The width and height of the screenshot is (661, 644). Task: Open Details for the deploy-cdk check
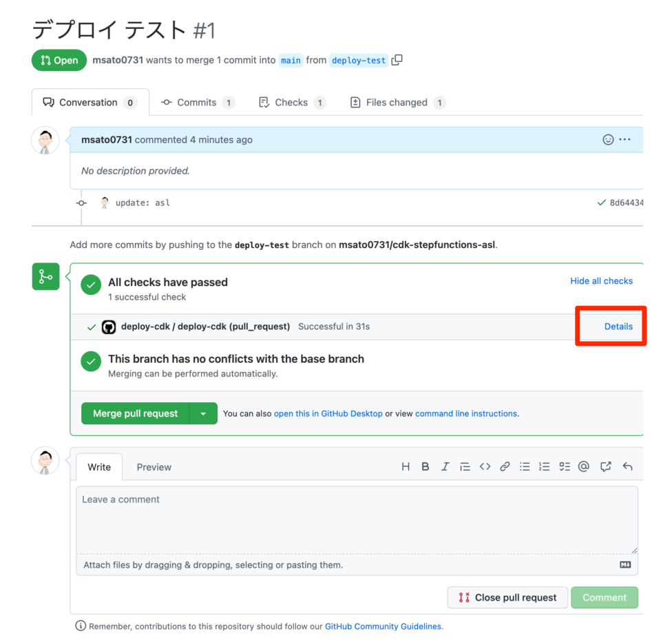coord(618,326)
